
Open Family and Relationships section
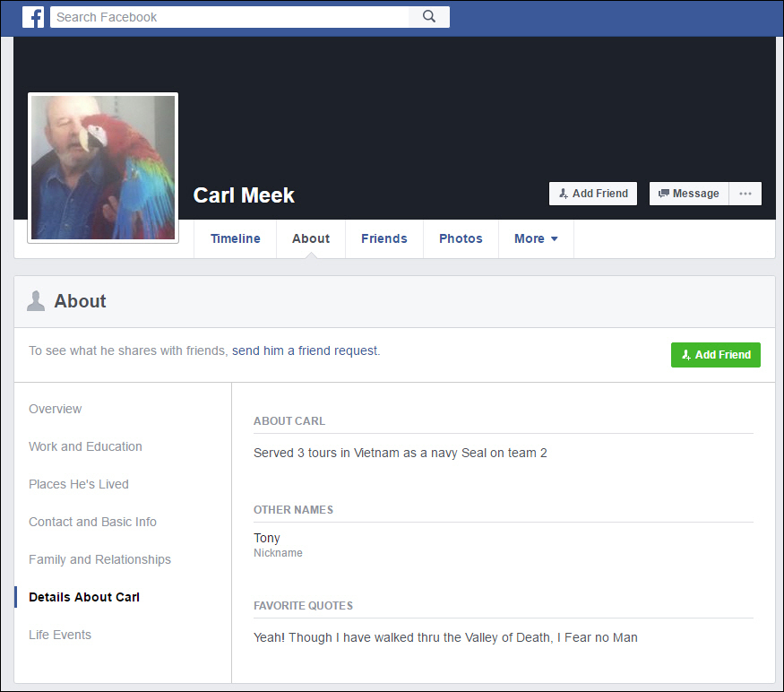click(x=99, y=559)
